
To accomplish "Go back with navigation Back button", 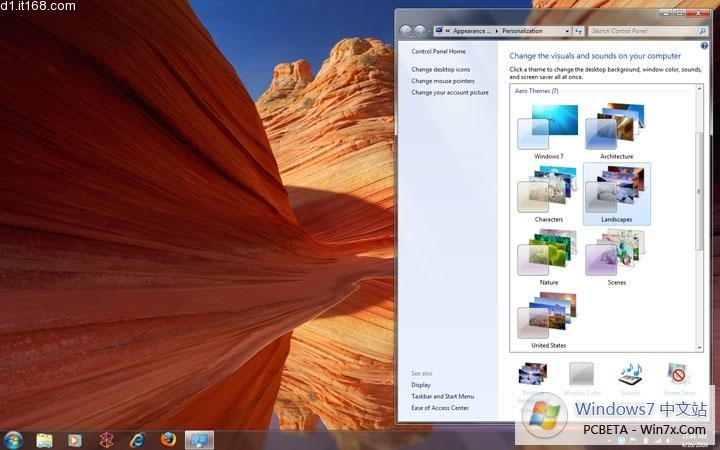I will tap(405, 31).
